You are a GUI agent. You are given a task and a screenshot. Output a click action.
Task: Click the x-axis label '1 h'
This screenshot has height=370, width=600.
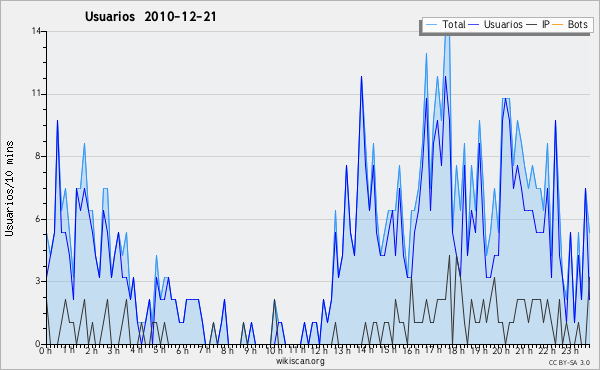click(68, 350)
